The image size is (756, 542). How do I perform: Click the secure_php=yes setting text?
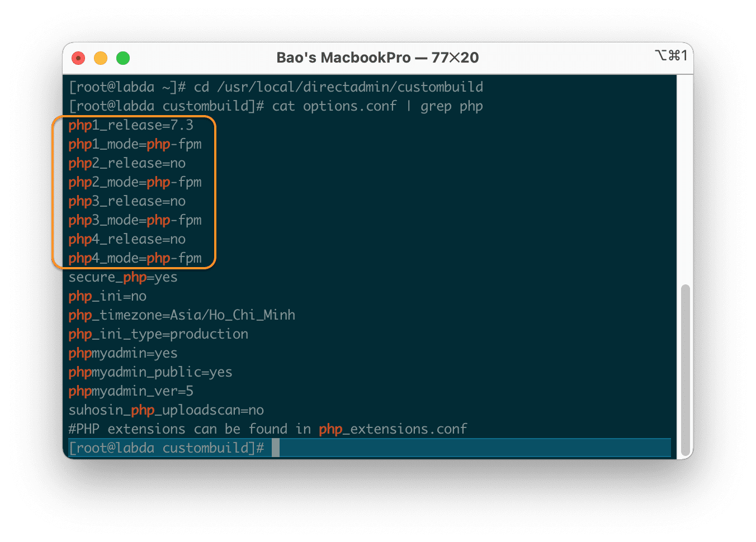pyautogui.click(x=122, y=277)
